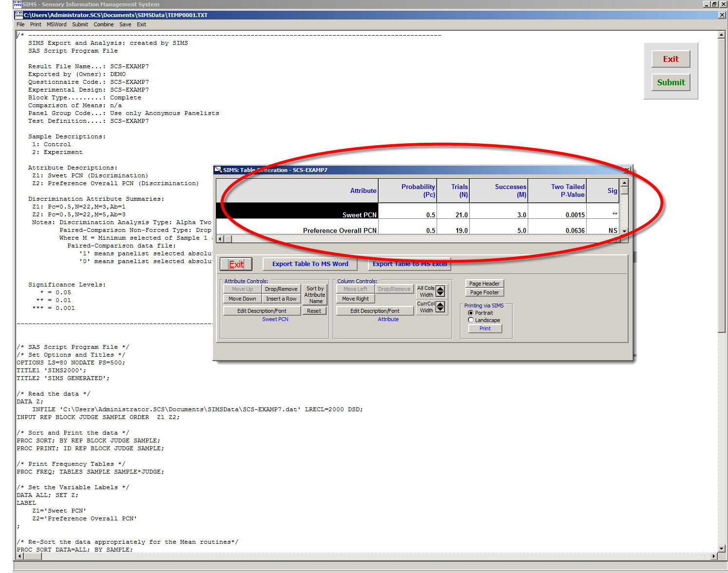Viewport: 728px width, 573px height.
Task: Click the Successes (M) column header
Action: (498, 191)
